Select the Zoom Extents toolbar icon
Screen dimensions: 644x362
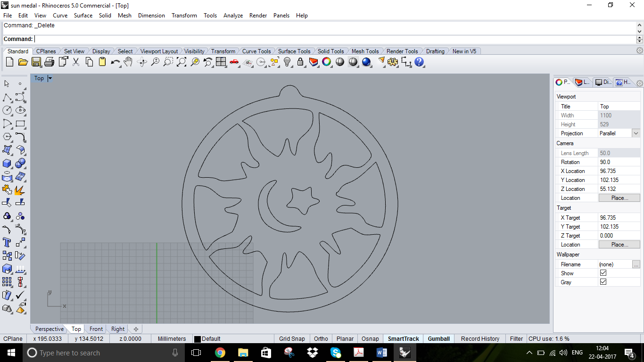tap(182, 62)
